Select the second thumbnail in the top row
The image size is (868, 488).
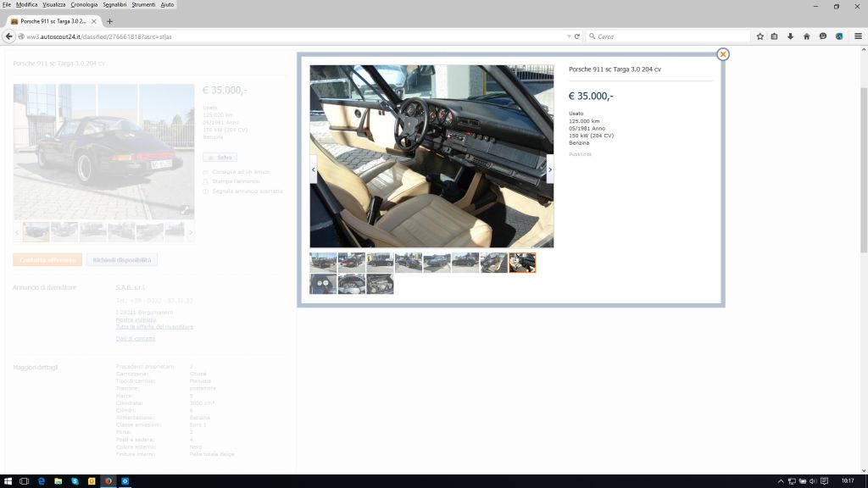[352, 263]
